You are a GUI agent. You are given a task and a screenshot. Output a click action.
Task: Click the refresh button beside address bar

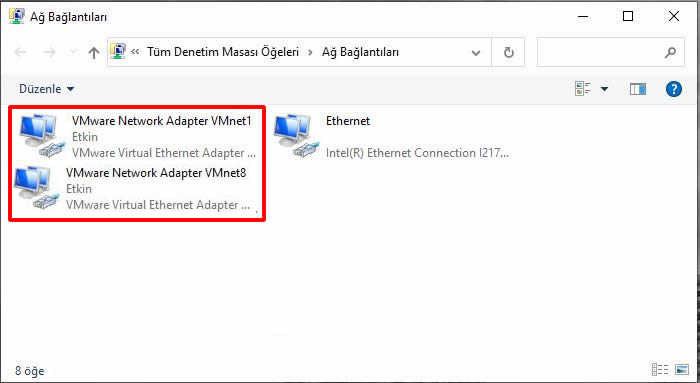(x=508, y=52)
